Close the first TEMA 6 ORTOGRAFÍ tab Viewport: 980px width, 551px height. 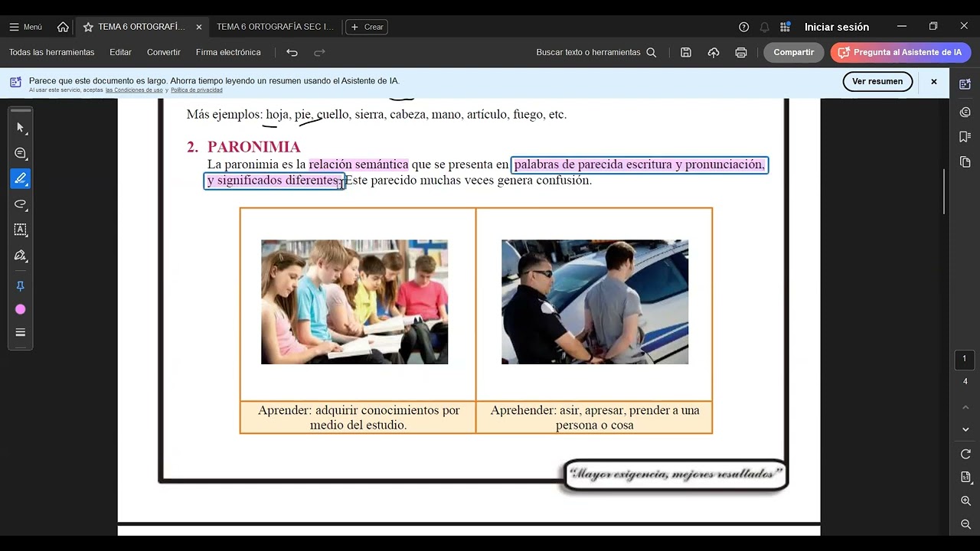coord(199,27)
